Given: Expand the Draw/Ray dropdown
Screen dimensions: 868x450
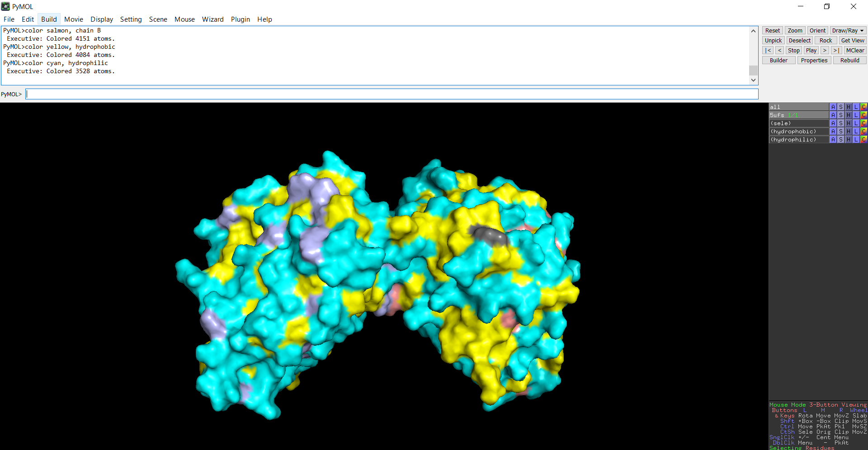Looking at the screenshot, I should click(x=848, y=31).
